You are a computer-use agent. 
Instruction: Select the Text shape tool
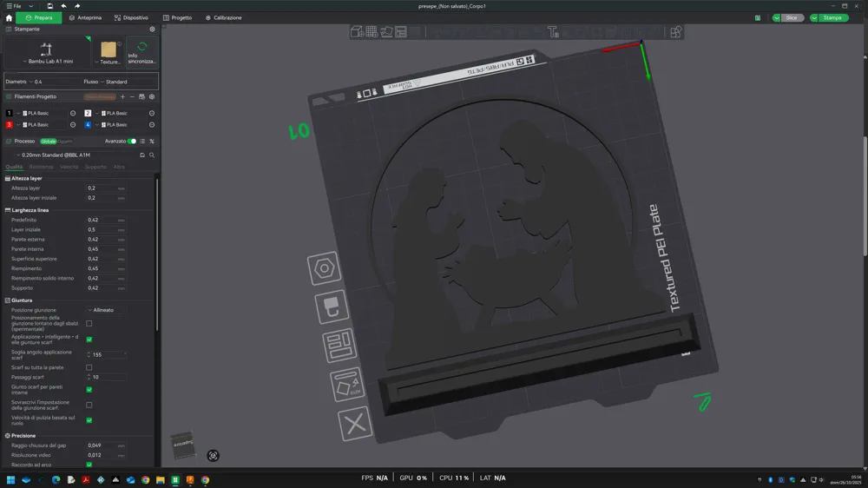552,32
